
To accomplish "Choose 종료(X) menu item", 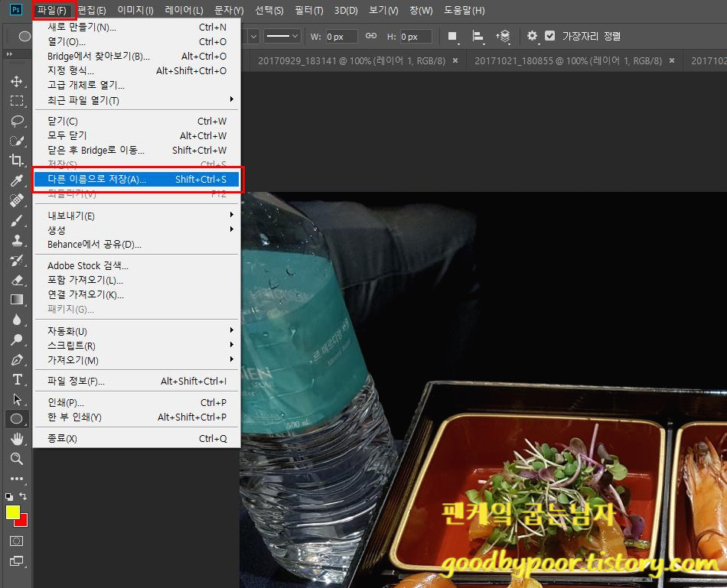I will 137,438.
